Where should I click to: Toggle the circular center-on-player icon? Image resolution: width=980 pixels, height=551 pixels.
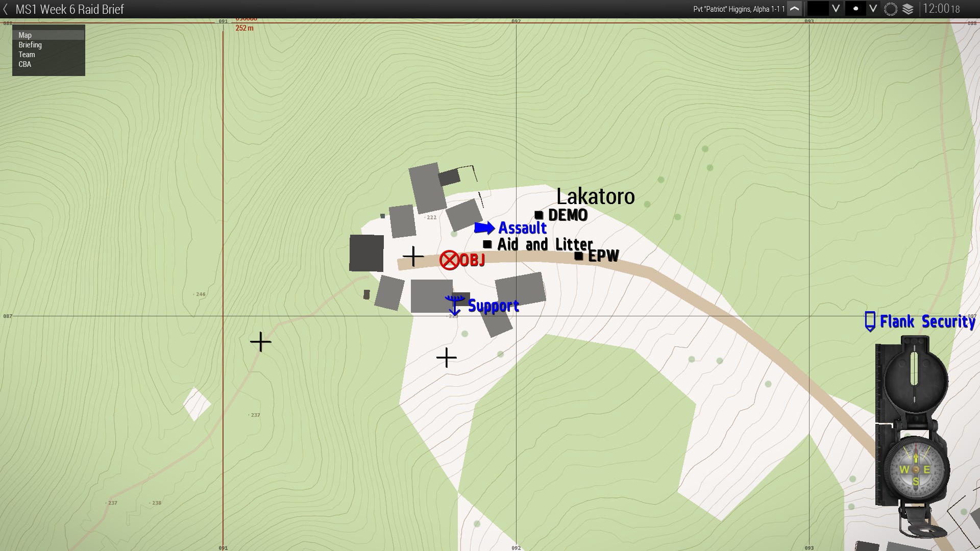891,9
